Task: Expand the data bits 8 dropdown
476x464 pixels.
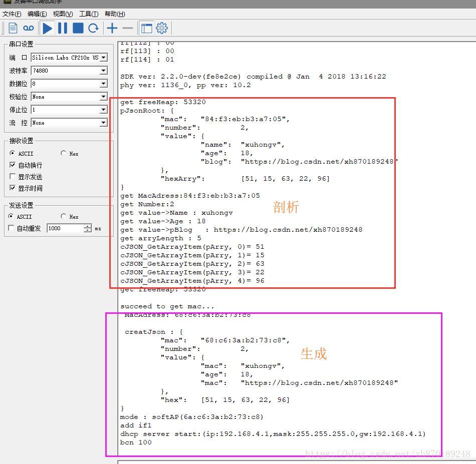Action: (104, 84)
